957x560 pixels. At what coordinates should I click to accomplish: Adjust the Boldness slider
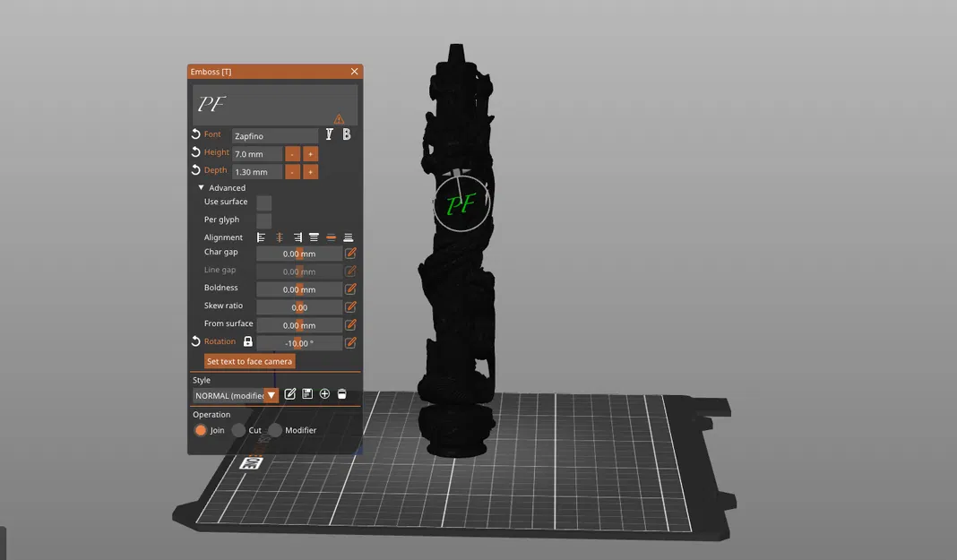pyautogui.click(x=299, y=289)
